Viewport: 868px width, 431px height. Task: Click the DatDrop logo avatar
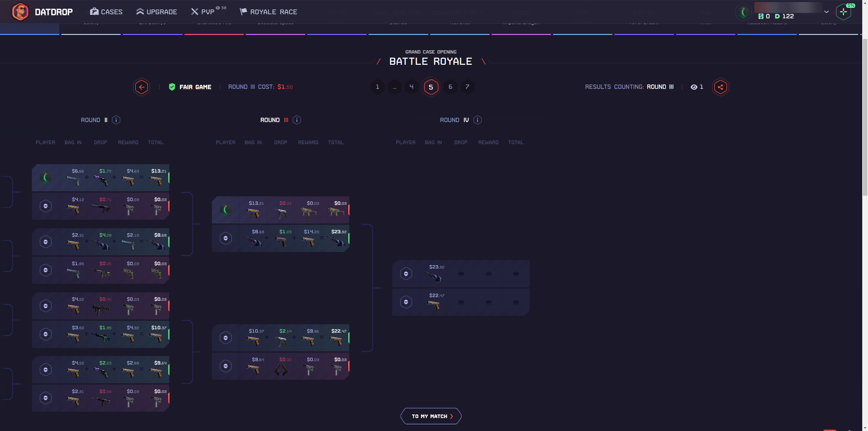pos(20,12)
